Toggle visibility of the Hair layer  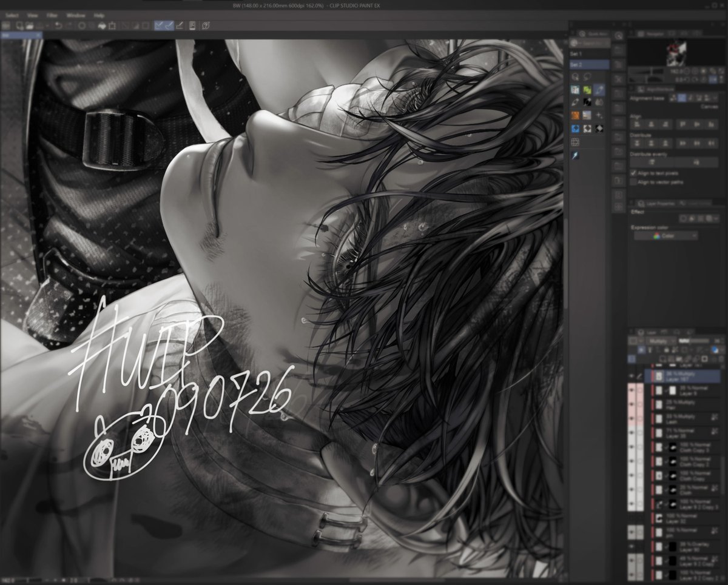632,404
